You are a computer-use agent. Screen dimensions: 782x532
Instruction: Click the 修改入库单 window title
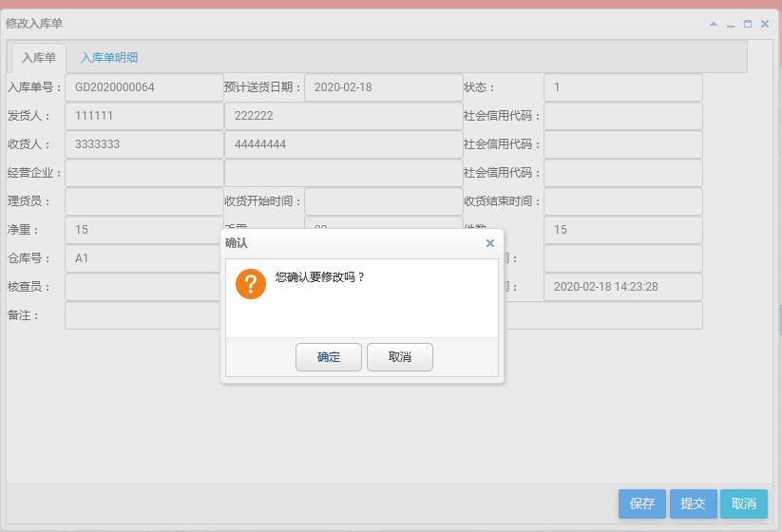34,24
